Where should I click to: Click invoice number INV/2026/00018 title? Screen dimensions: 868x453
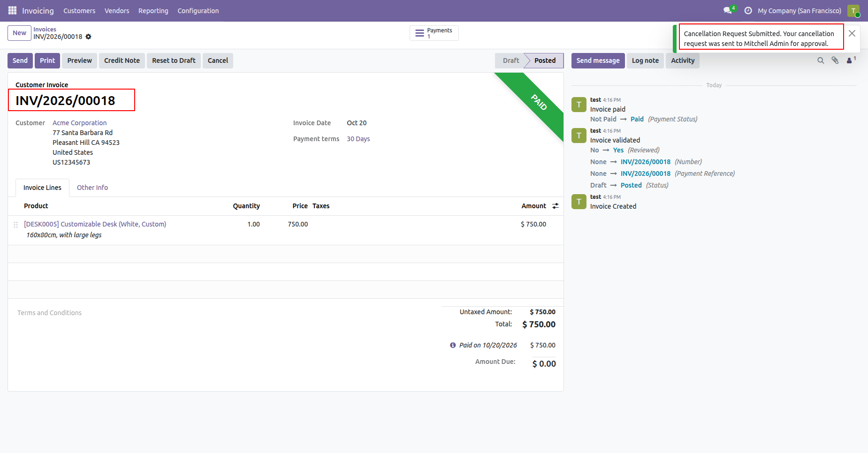pos(65,100)
